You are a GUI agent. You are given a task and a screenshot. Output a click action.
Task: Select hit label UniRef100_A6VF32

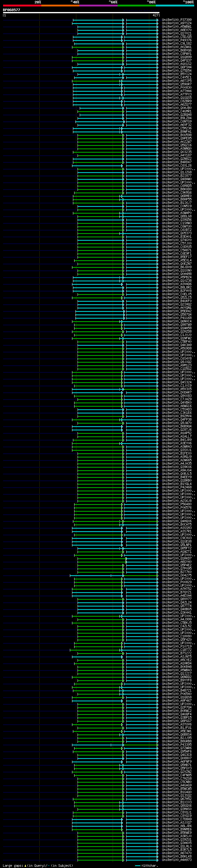pos(177,125)
